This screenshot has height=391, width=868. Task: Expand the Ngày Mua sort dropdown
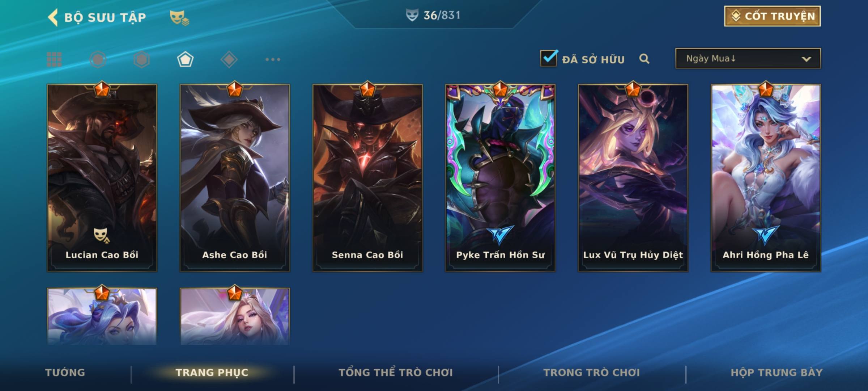pyautogui.click(x=748, y=58)
